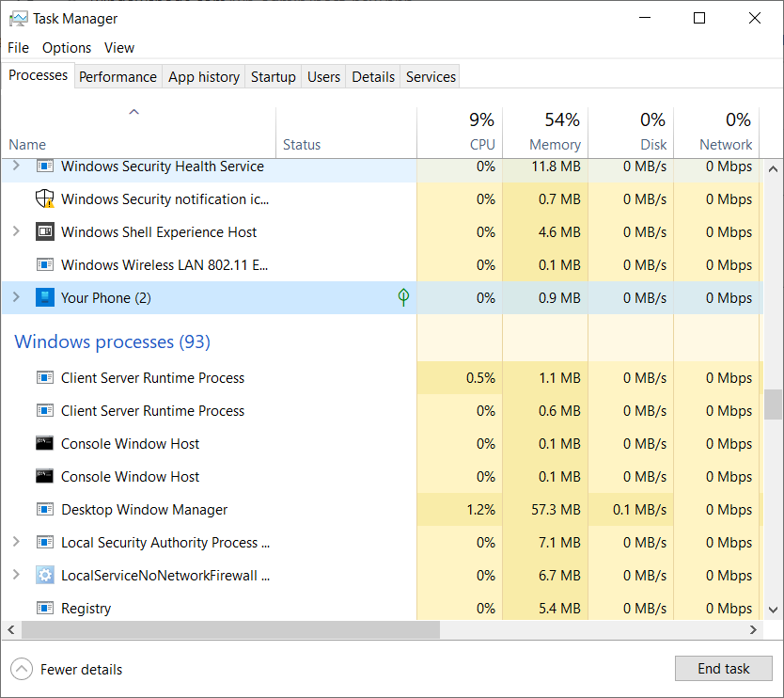784x698 pixels.
Task: Click the End task button
Action: click(x=724, y=669)
